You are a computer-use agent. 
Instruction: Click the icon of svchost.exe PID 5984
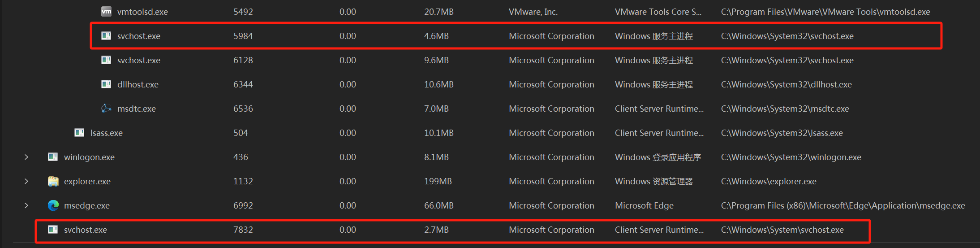106,36
